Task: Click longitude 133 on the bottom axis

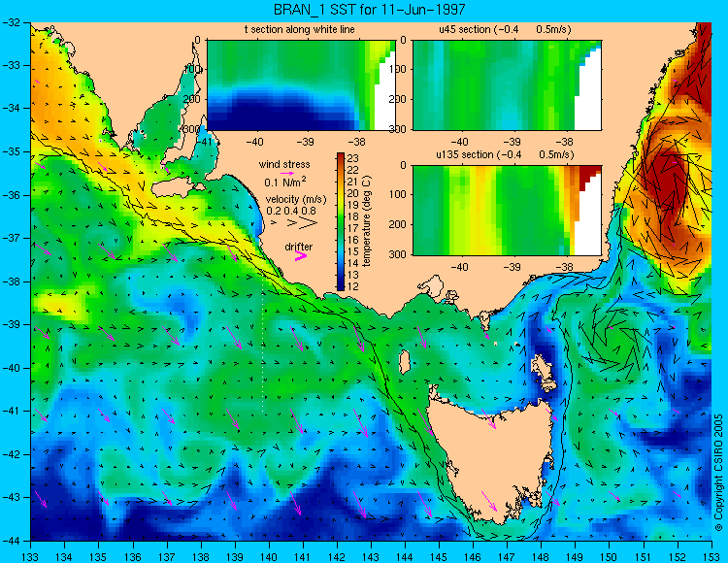Action: click(31, 556)
